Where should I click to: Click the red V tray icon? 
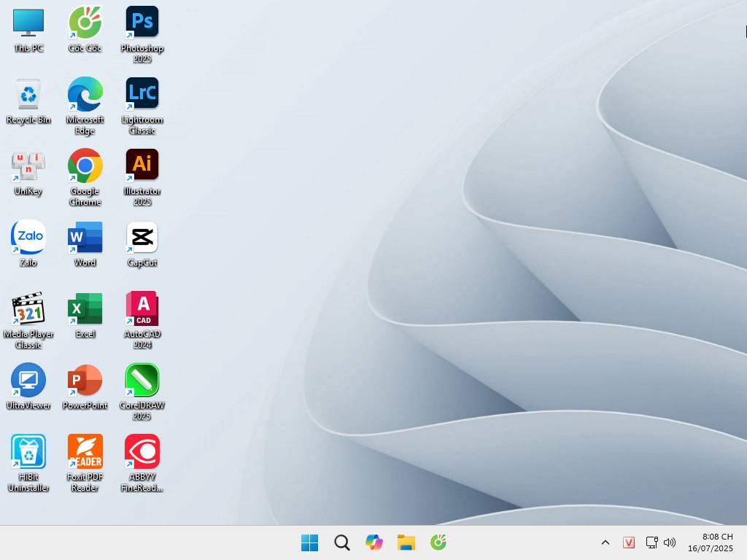629,542
